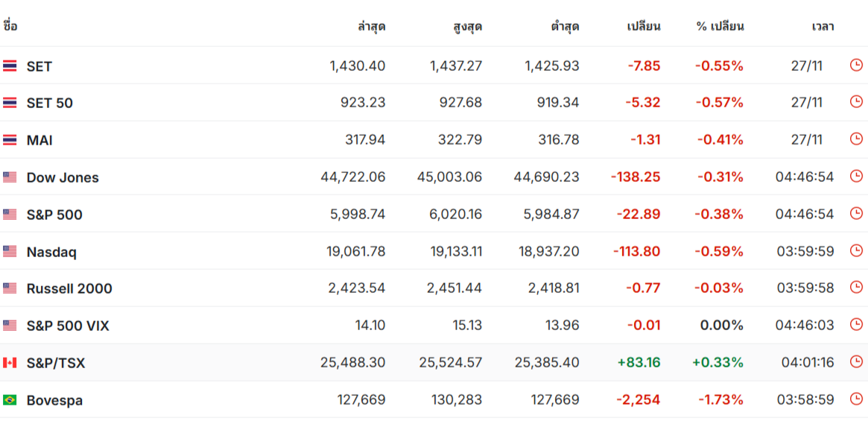Sort by the % เปลี่ยน column header
The image size is (868, 421).
[x=720, y=26]
